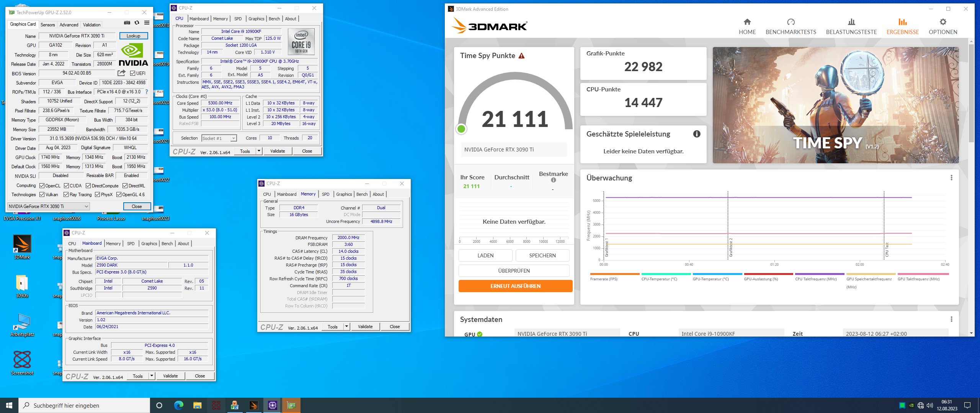Click the GPU-Z taskbar icon

291,405
